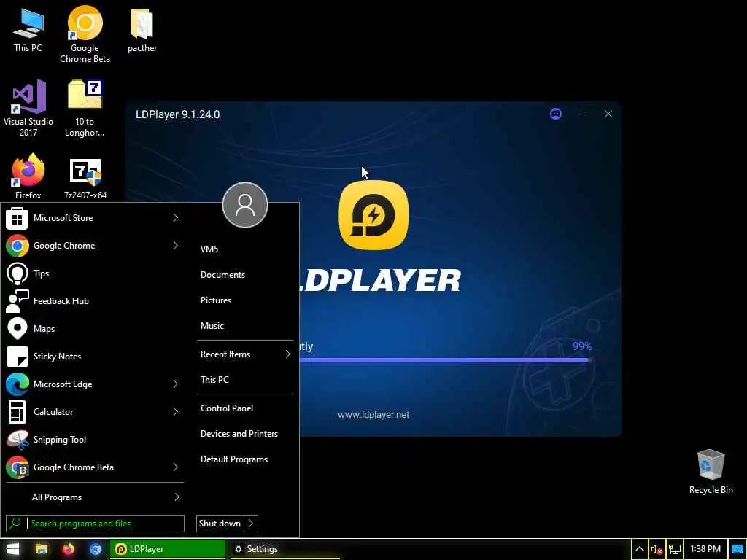Minimize the LDPlayer installer window
This screenshot has height=560, width=747.
[581, 114]
